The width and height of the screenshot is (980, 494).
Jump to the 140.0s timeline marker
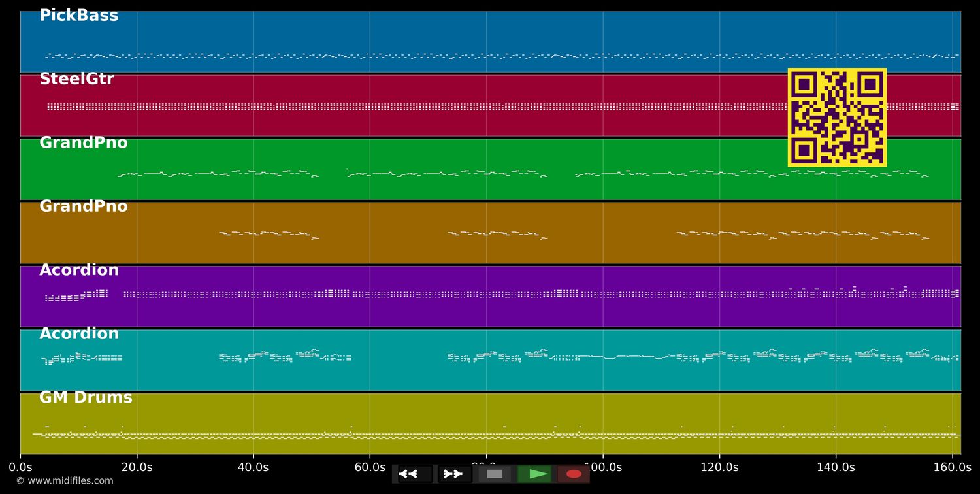pyautogui.click(x=836, y=467)
